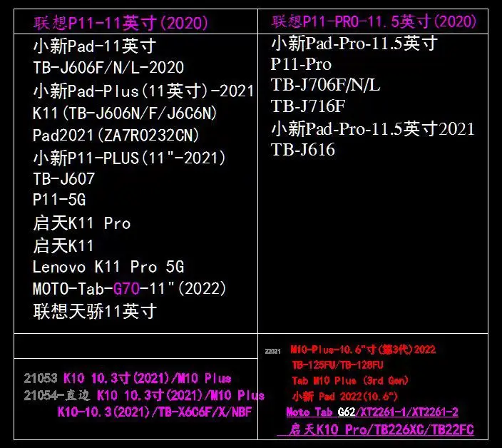Click 'K11(TB-J606N/F/J6C6N)' text
This screenshot has height=448, width=502.
click(125, 113)
